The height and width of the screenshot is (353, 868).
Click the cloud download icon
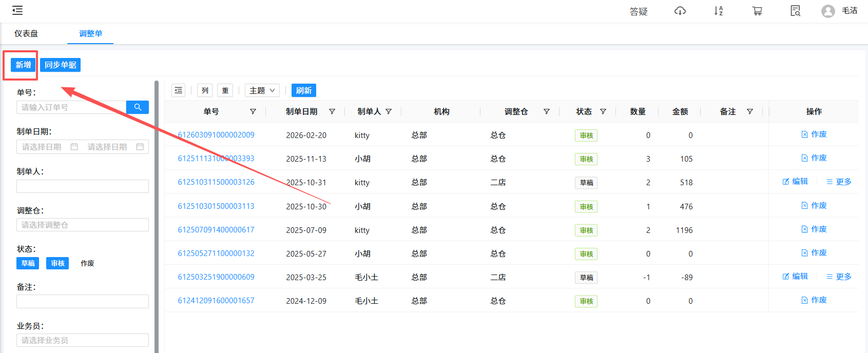[680, 11]
